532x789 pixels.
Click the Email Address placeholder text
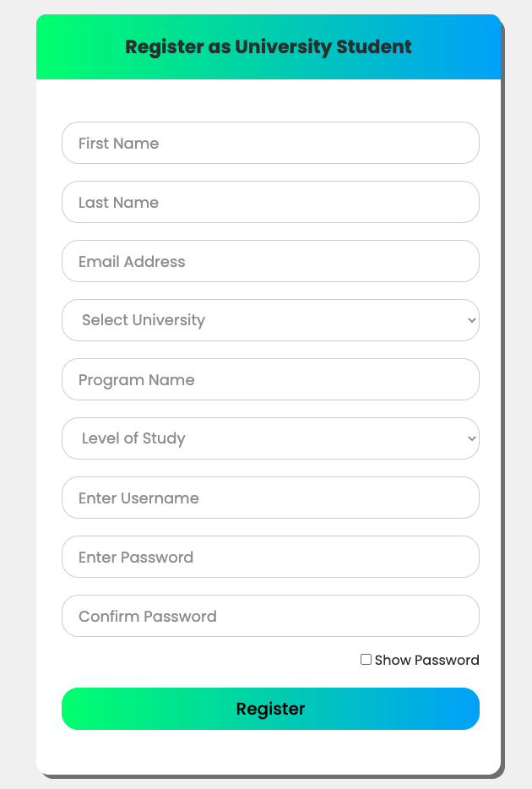point(132,262)
